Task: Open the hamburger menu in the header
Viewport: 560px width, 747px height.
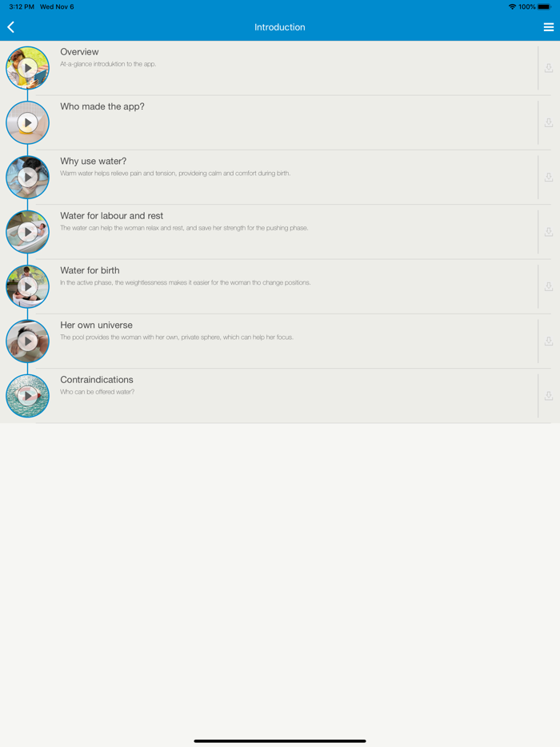Action: (549, 27)
